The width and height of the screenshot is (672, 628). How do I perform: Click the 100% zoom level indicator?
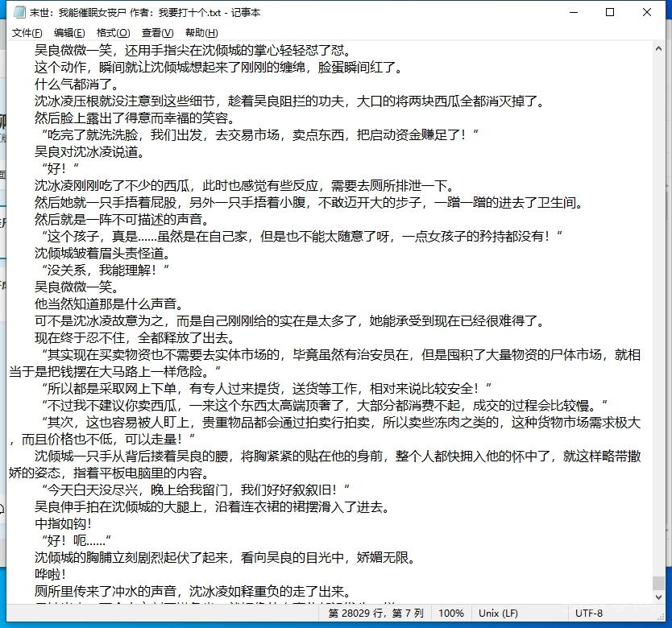click(451, 613)
